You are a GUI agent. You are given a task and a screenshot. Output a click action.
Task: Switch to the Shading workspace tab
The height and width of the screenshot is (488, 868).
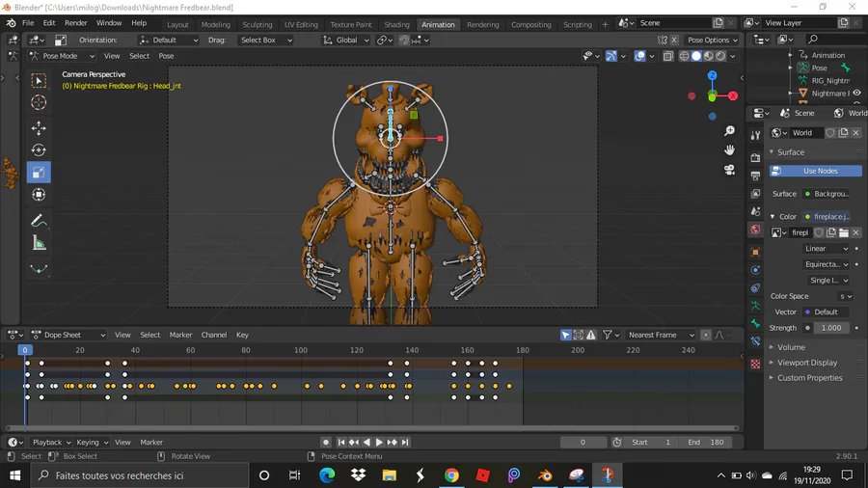coord(396,24)
